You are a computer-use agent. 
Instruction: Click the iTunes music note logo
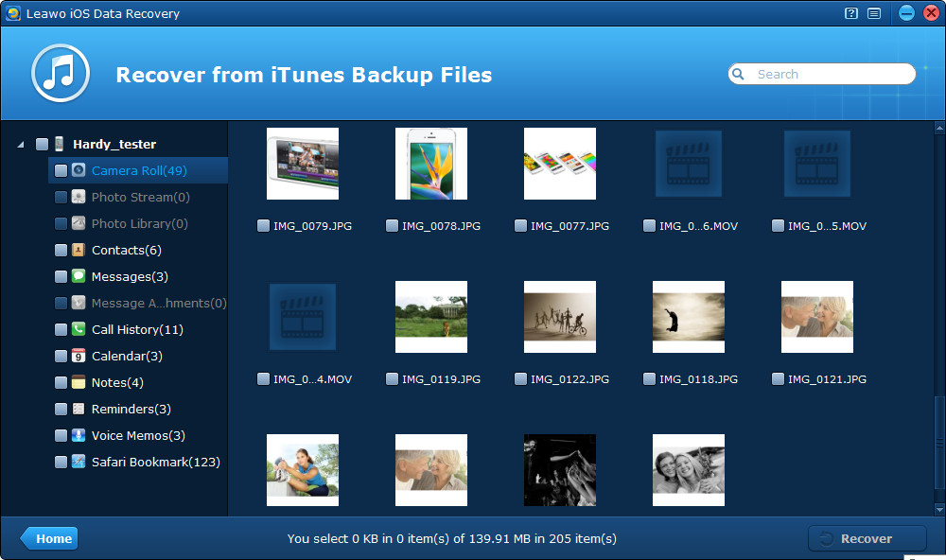61,73
